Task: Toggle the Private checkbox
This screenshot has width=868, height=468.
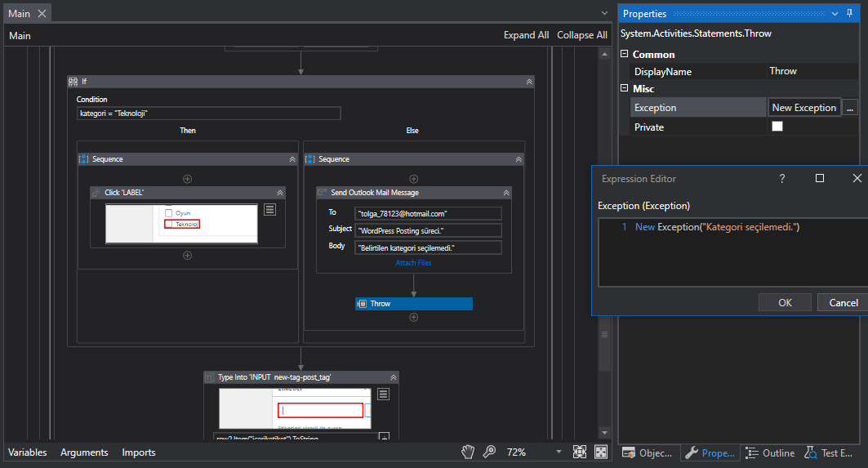Action: (x=777, y=127)
